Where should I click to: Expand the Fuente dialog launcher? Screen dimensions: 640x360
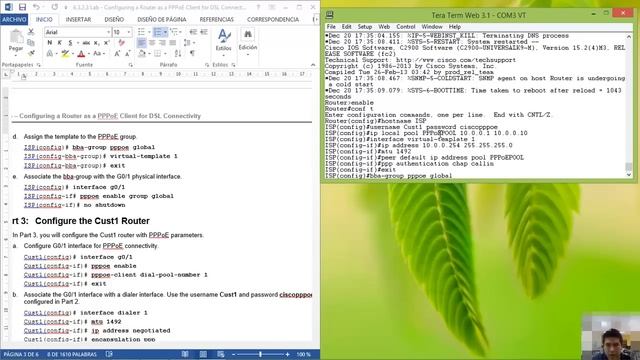click(131, 65)
